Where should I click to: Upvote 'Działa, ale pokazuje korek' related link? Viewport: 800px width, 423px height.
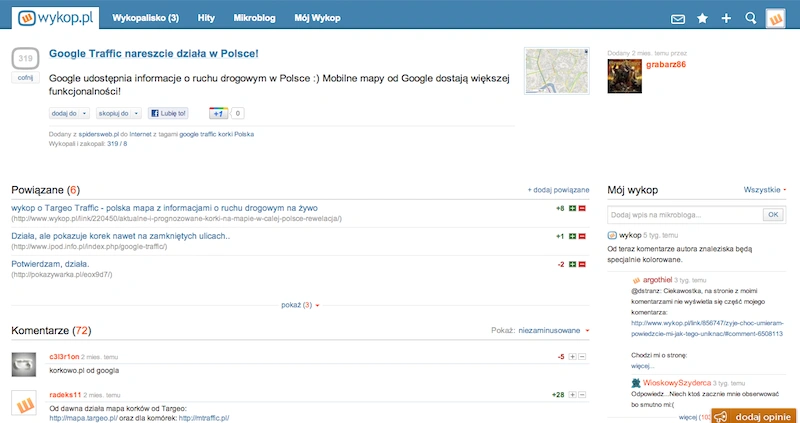pos(572,236)
